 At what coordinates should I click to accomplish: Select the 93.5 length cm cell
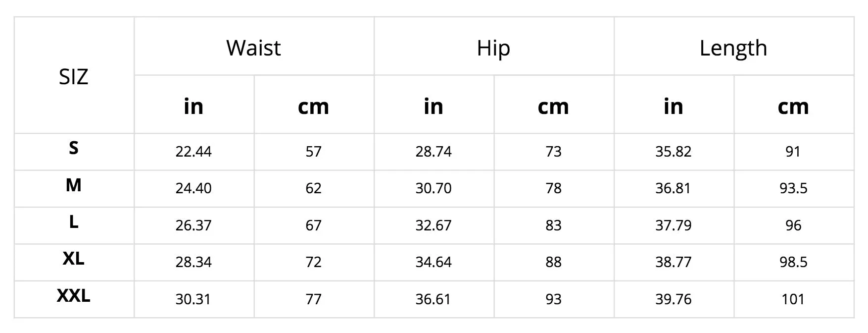point(794,188)
